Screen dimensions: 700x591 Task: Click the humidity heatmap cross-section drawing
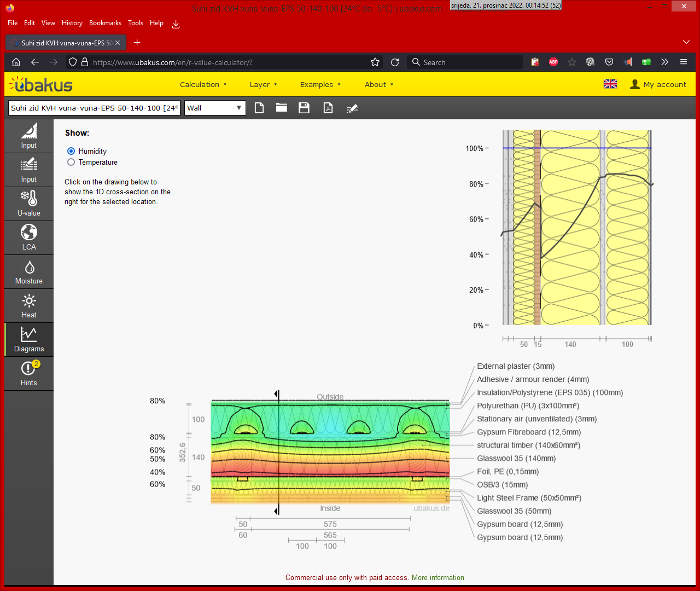330,451
